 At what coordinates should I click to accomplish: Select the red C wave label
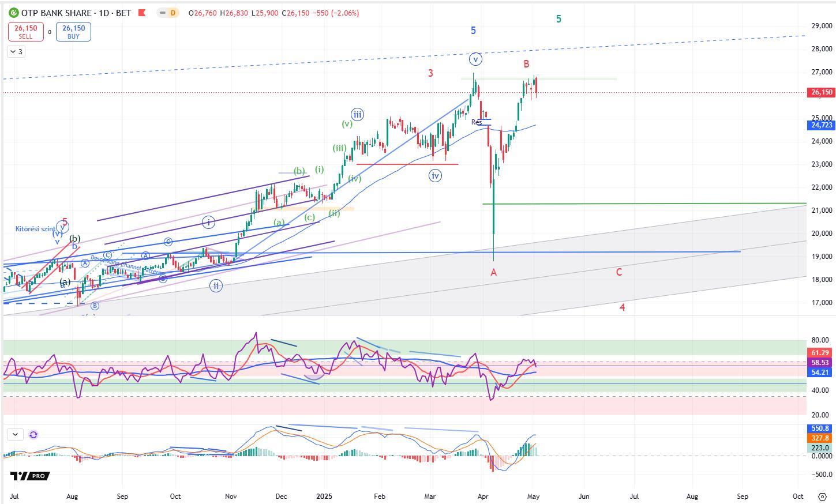point(619,272)
